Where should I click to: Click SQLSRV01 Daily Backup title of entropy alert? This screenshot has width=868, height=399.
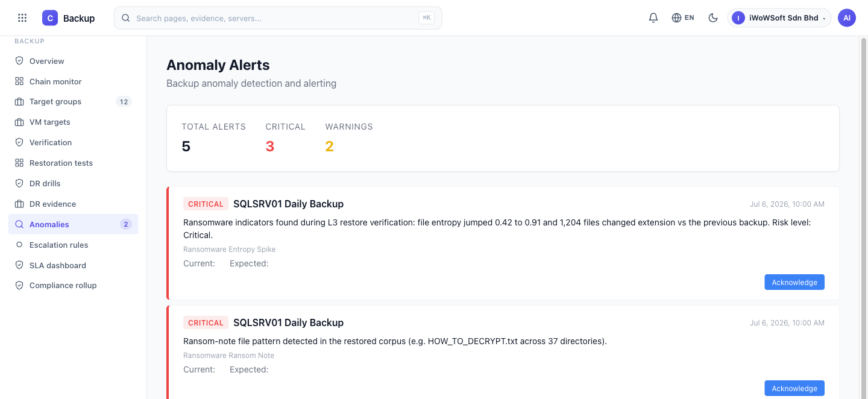[288, 204]
